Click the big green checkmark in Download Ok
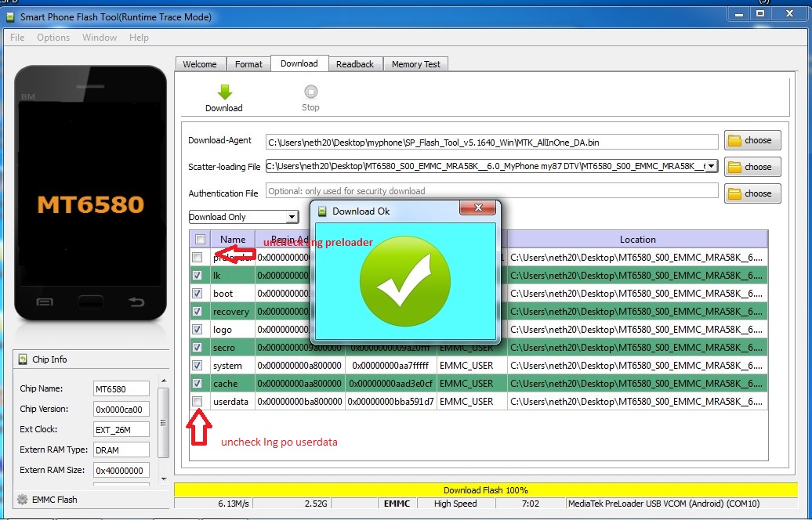This screenshot has height=520, width=812. point(405,281)
